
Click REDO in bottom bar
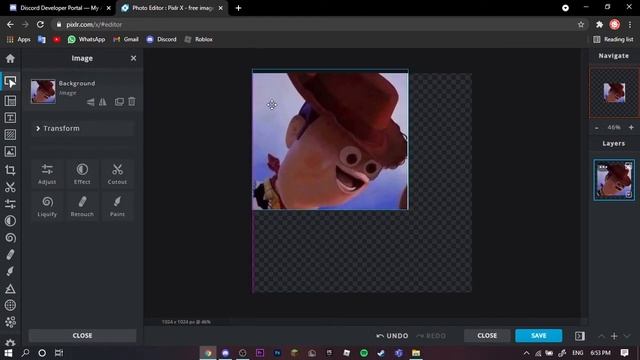click(x=431, y=336)
